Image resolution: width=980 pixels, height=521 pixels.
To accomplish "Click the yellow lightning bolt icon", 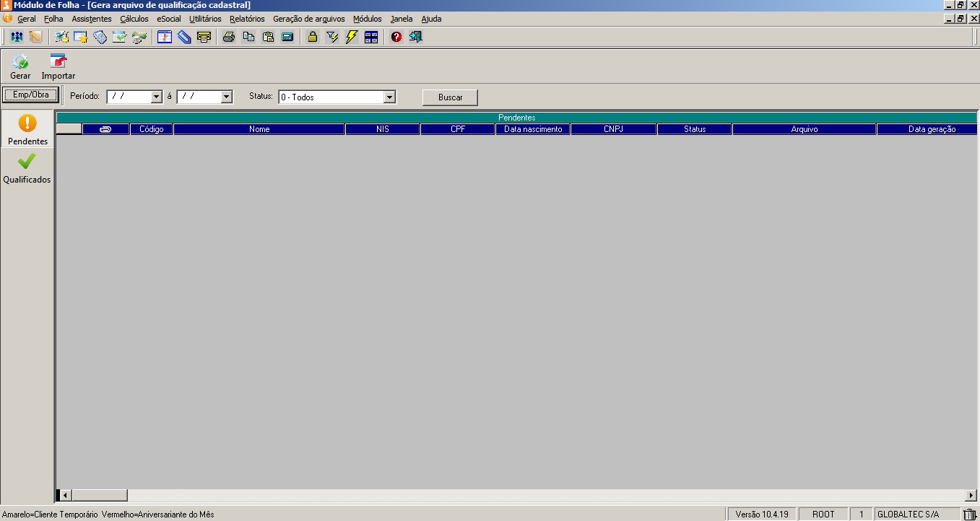I will pyautogui.click(x=352, y=37).
